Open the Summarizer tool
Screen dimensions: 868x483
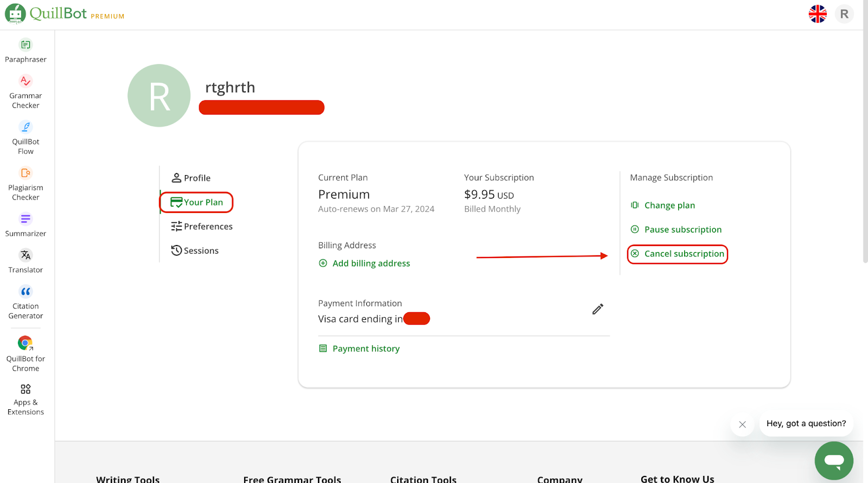[x=25, y=225]
